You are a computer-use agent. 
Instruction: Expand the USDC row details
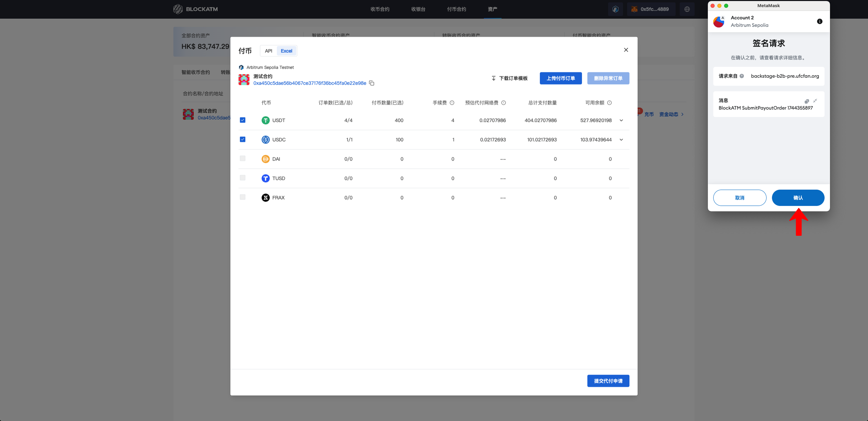click(x=621, y=140)
